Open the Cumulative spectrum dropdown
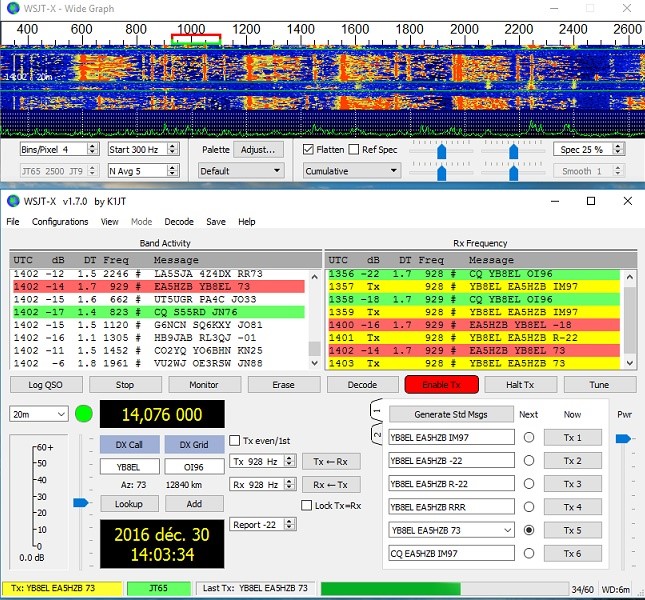The image size is (645, 600). (x=352, y=171)
